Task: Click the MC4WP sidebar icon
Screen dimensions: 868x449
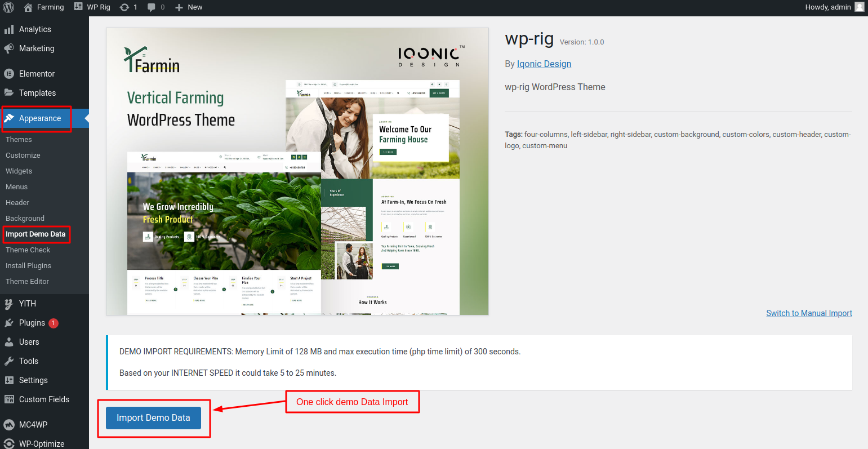Action: click(9, 425)
